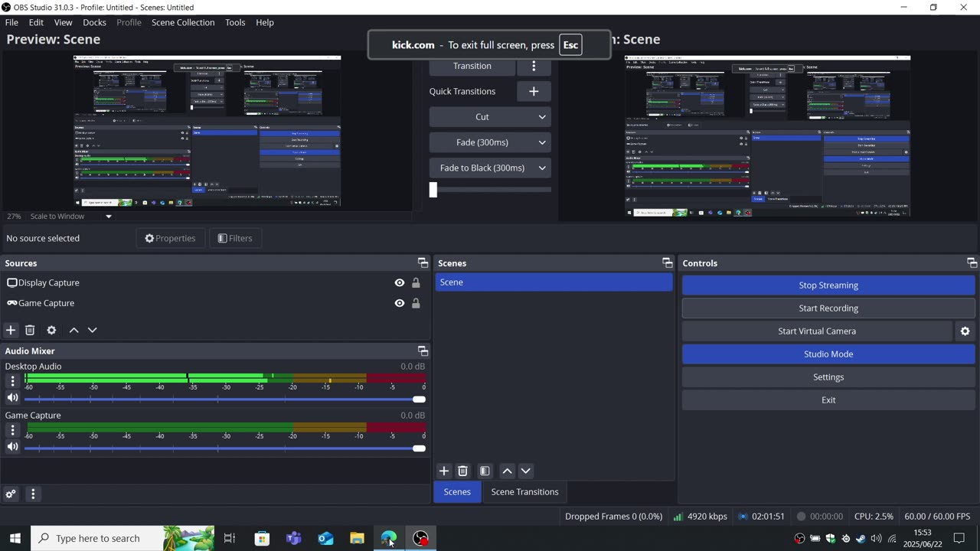Lock the Display Capture source

(416, 283)
